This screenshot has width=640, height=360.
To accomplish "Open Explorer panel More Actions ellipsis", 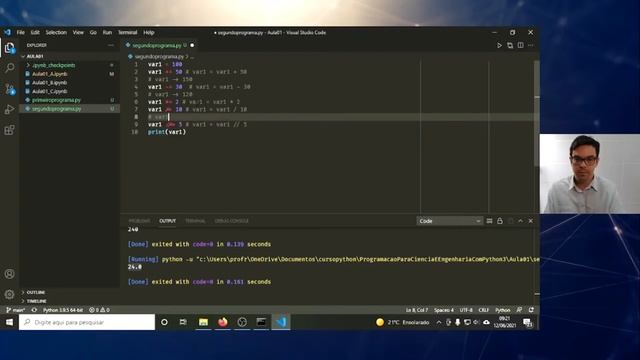I will [x=111, y=45].
